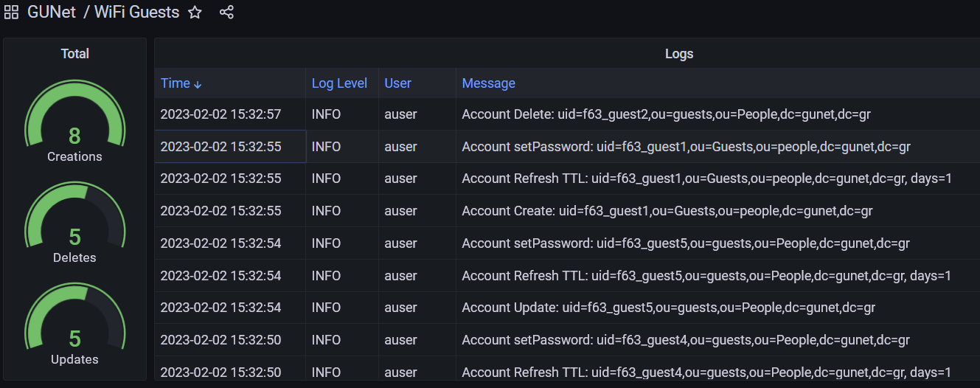Viewport: 980px width, 388px height.
Task: Sort the table by User column
Action: 398,83
